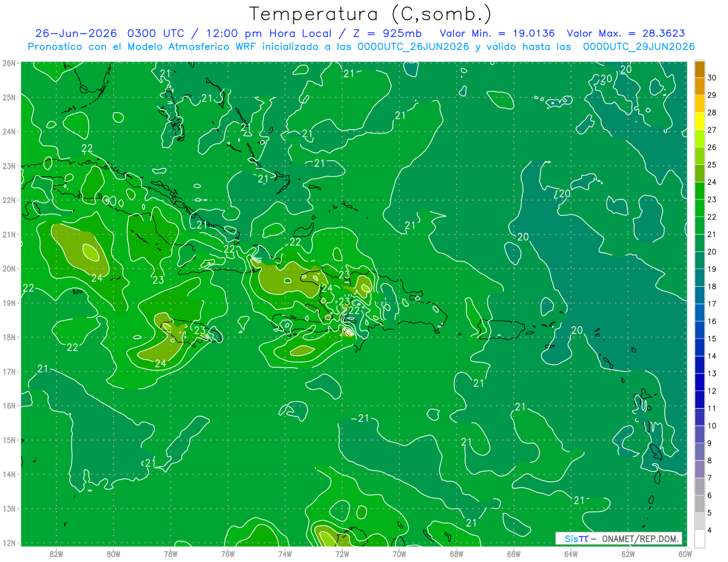Click the '11' value on the color legend
The width and height of the screenshot is (728, 562).
[712, 409]
